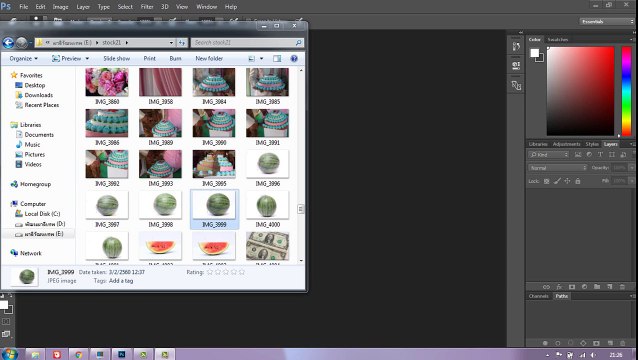This screenshot has height=360, width=638.
Task: Toggle Lock transparent pixels in Layers panel
Action: point(546,181)
